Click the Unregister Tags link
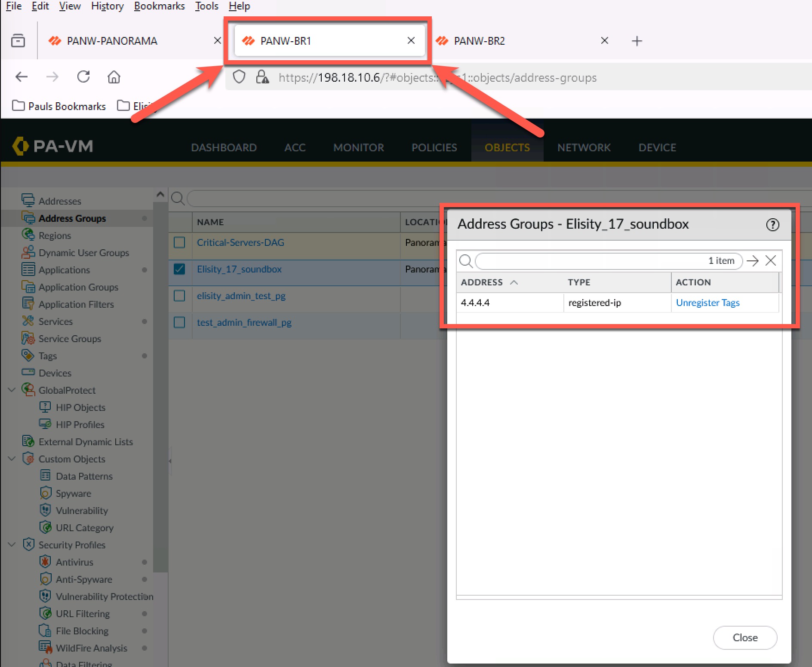Image resolution: width=812 pixels, height=667 pixels. click(707, 303)
